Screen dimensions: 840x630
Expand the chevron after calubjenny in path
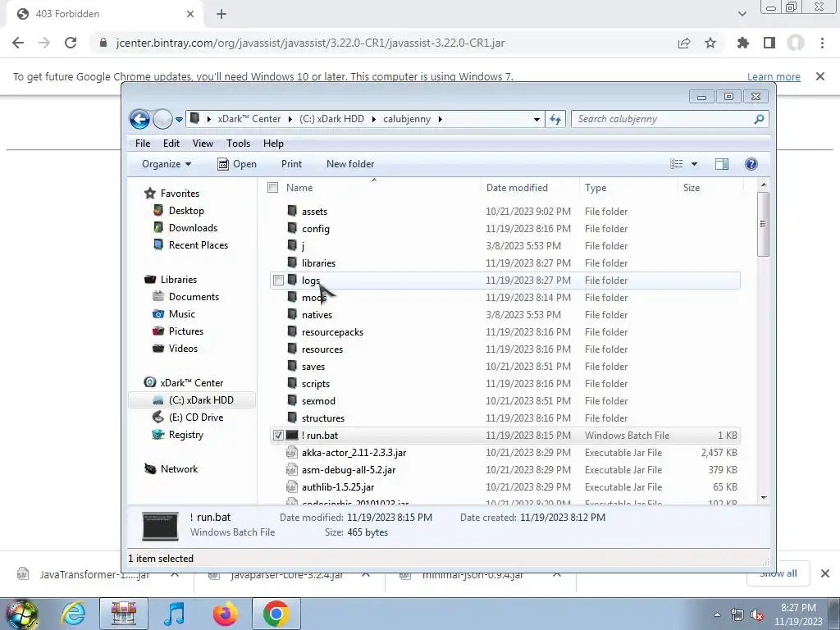coord(441,119)
